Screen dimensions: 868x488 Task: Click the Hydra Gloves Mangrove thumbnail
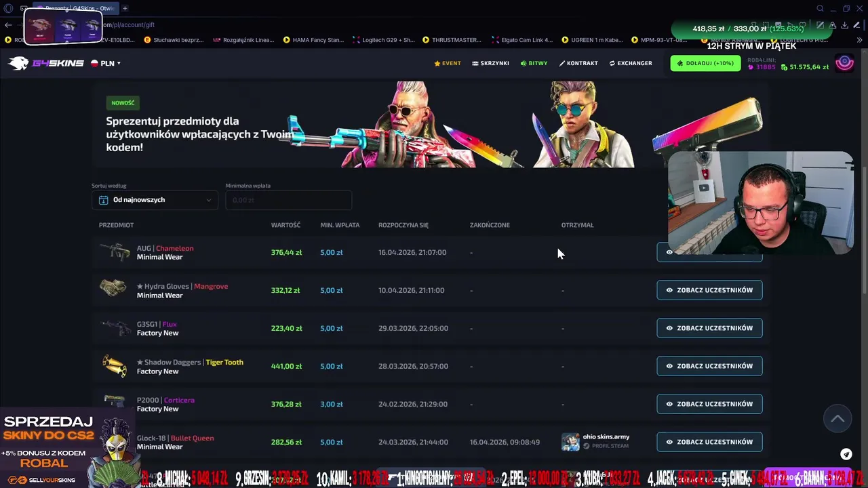[x=113, y=289]
